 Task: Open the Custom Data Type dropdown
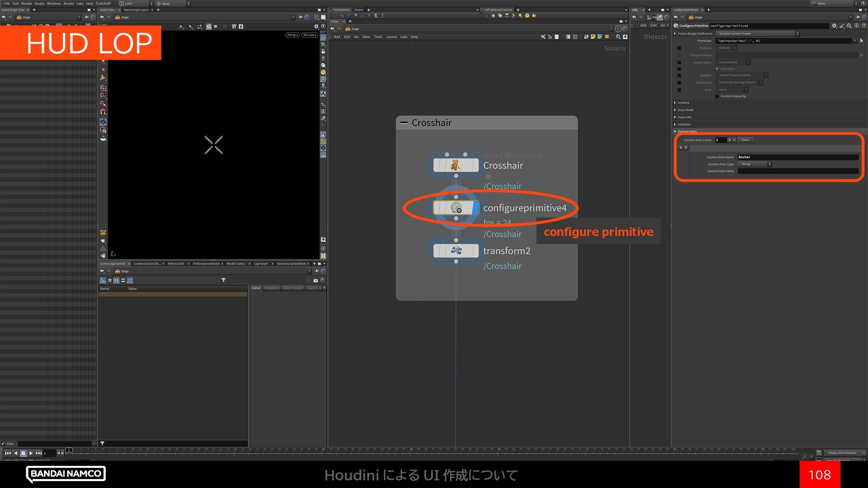coord(755,164)
